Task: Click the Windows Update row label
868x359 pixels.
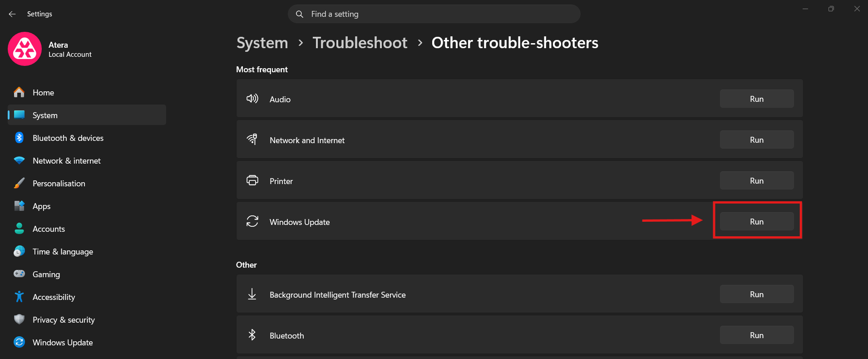Action: [300, 222]
